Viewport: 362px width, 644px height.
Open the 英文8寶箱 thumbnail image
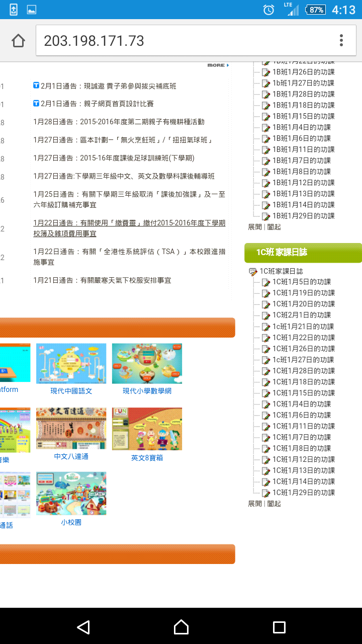coord(147,429)
